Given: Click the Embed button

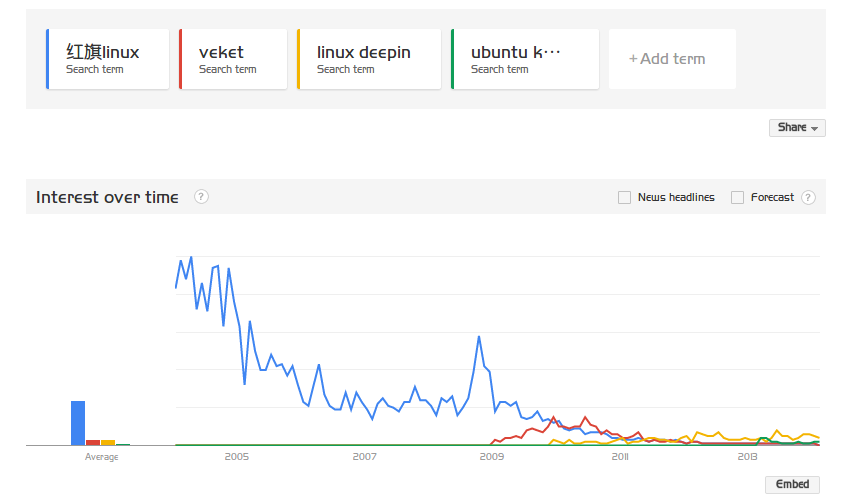Looking at the screenshot, I should (x=792, y=484).
